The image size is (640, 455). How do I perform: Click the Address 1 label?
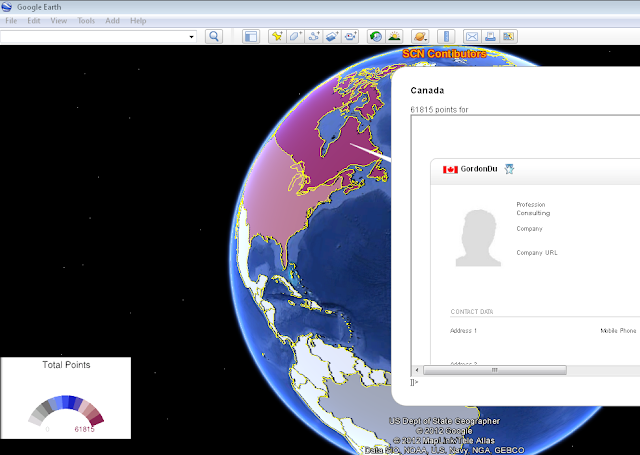tap(463, 331)
